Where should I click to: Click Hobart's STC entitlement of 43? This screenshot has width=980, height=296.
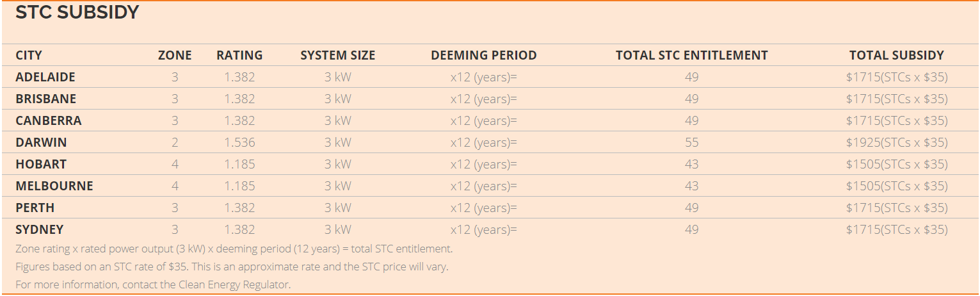pos(692,164)
